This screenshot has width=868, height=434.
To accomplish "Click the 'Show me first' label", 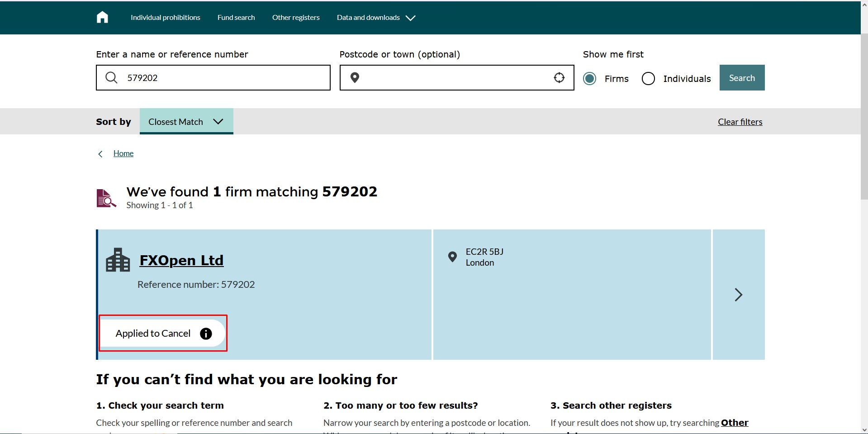I will [x=613, y=54].
